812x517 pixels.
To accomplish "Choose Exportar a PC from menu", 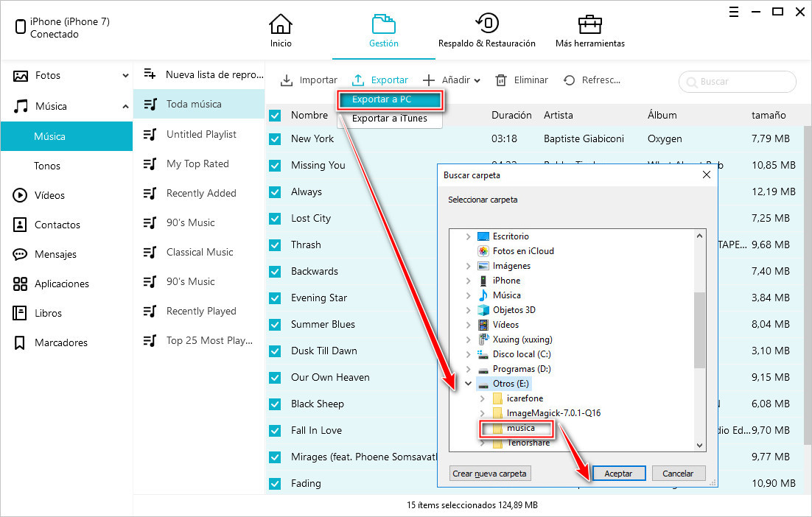I will (x=390, y=100).
